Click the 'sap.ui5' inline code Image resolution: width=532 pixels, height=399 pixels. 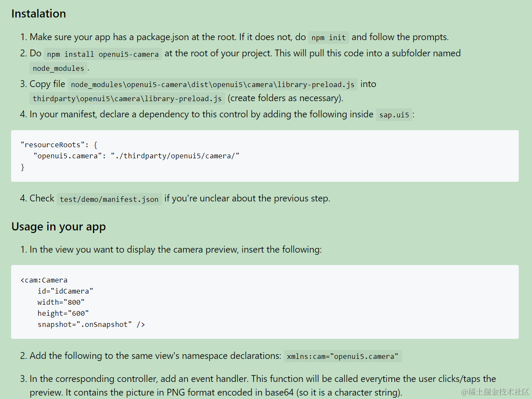coord(394,115)
